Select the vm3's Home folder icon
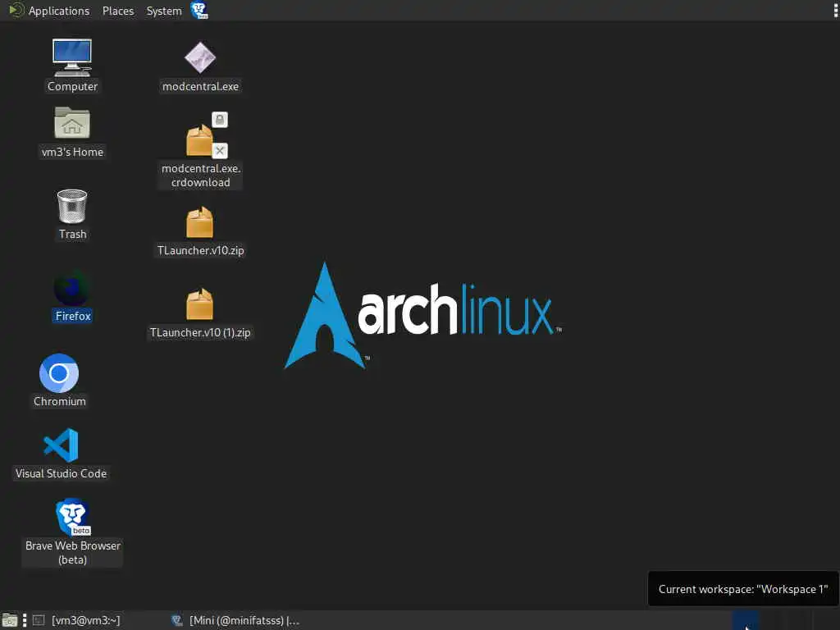Screen dimensions: 840x630 [x=72, y=123]
